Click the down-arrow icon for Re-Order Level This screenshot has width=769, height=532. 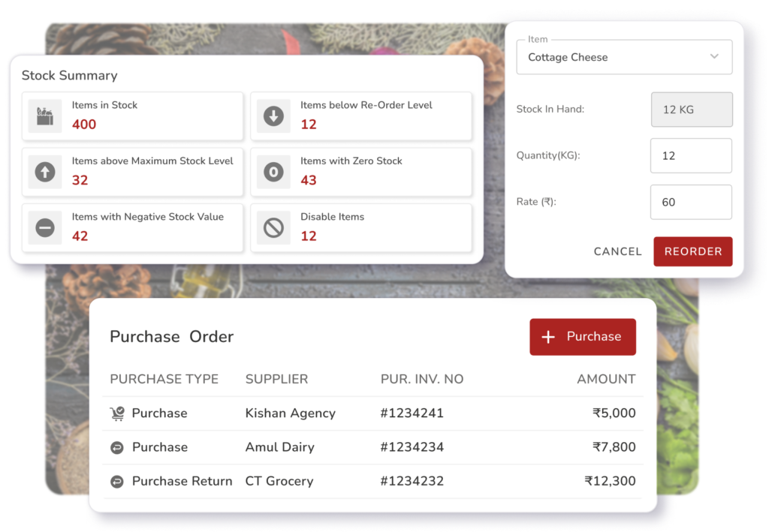(273, 116)
